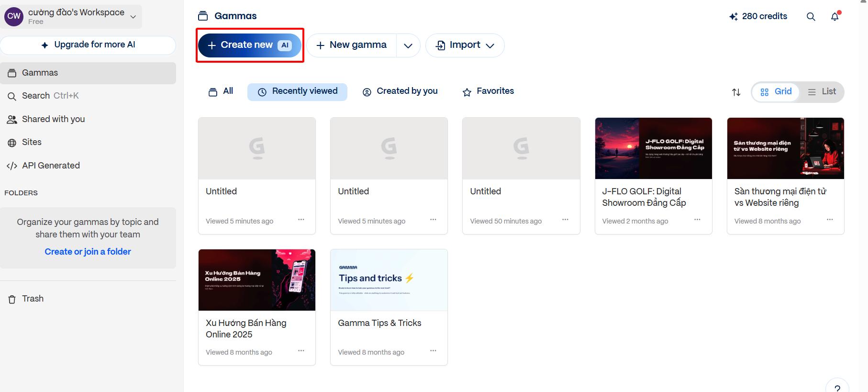Select Favorites tab

click(488, 91)
